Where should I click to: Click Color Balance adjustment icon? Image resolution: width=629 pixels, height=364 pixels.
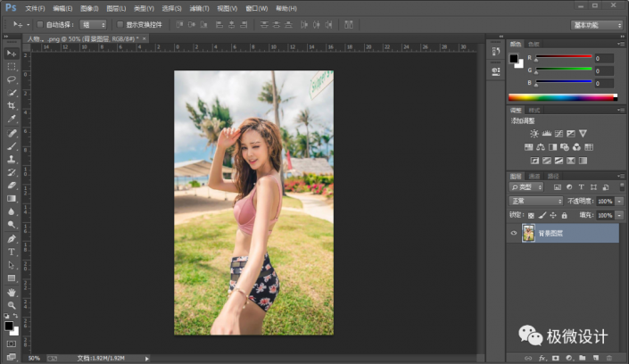click(541, 147)
